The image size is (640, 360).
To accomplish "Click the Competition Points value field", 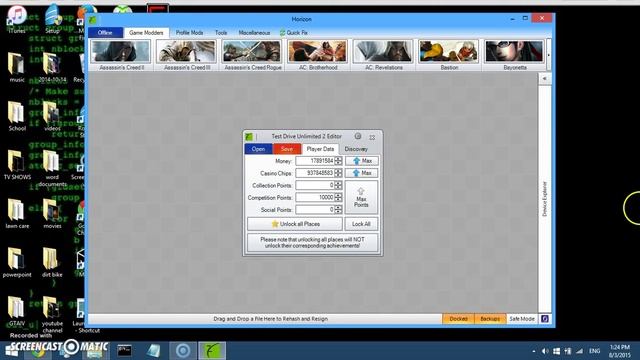I will click(x=315, y=198).
